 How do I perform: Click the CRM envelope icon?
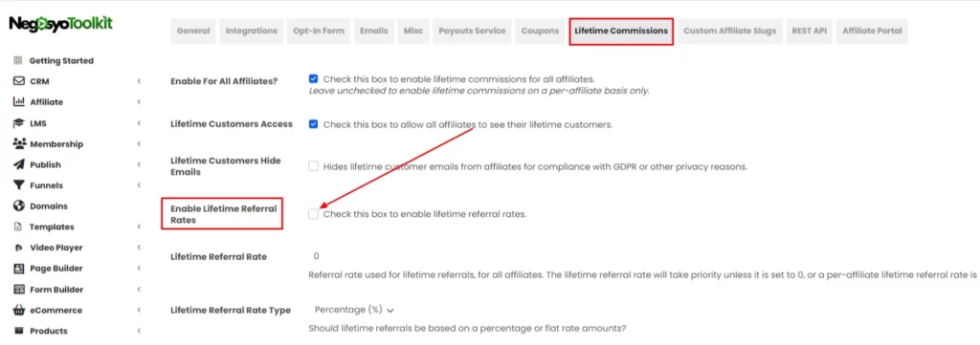[18, 81]
